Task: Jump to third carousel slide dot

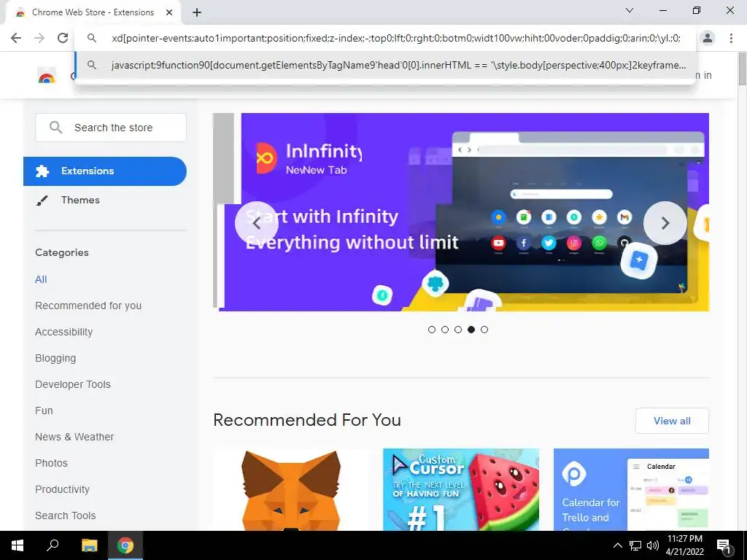Action: 458,330
